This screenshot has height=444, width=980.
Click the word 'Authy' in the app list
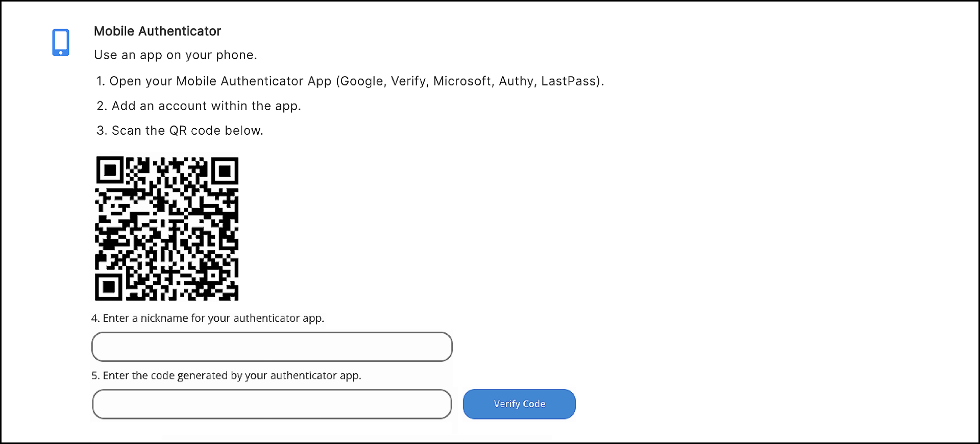pos(516,81)
